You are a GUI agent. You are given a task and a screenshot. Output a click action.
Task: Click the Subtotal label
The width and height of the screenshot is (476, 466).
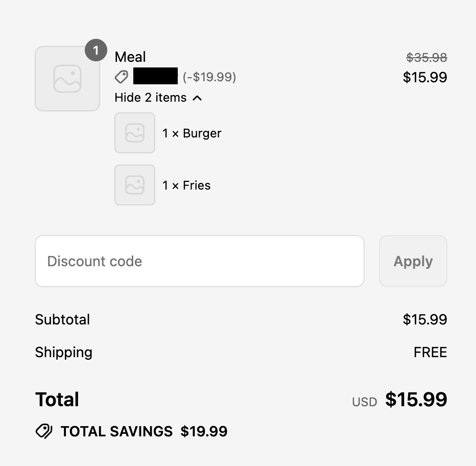point(62,320)
